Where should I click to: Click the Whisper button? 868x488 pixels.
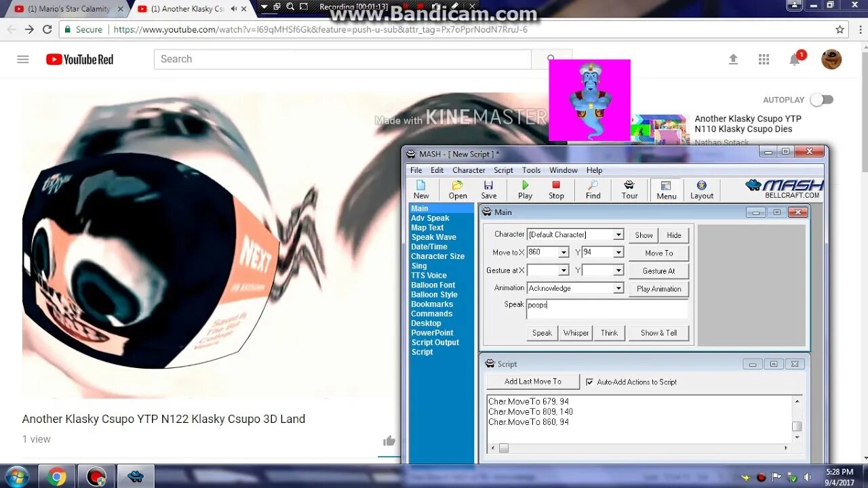(576, 333)
